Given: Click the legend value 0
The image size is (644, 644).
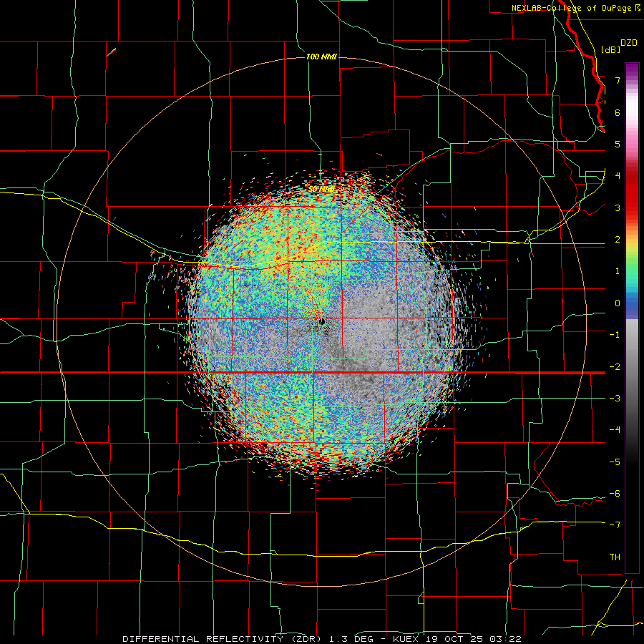Looking at the screenshot, I should click(x=618, y=303).
